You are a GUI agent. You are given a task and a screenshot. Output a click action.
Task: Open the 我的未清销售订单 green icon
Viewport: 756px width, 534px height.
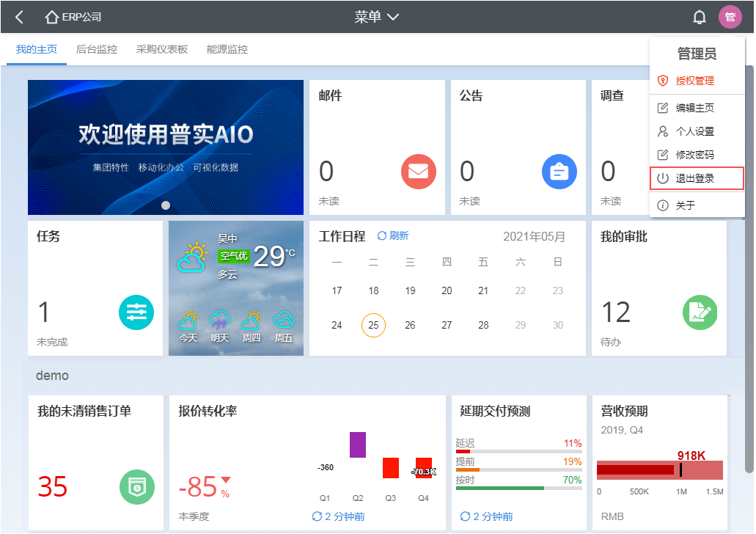tap(136, 486)
